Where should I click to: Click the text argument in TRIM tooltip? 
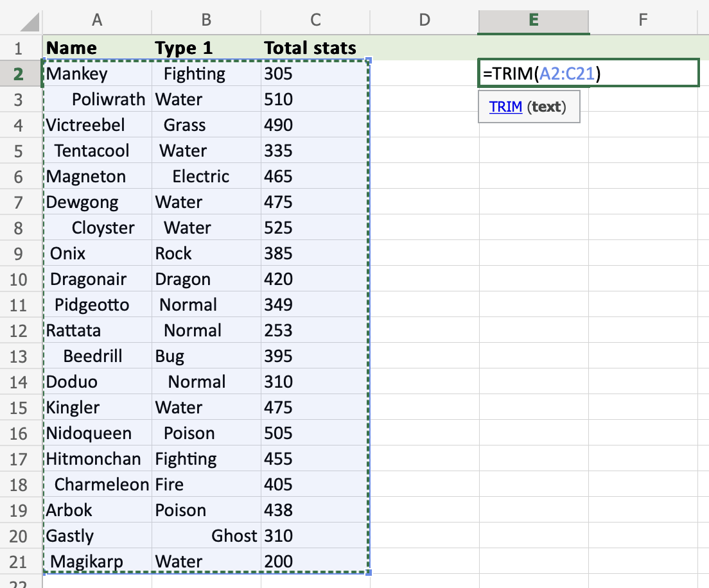547,107
